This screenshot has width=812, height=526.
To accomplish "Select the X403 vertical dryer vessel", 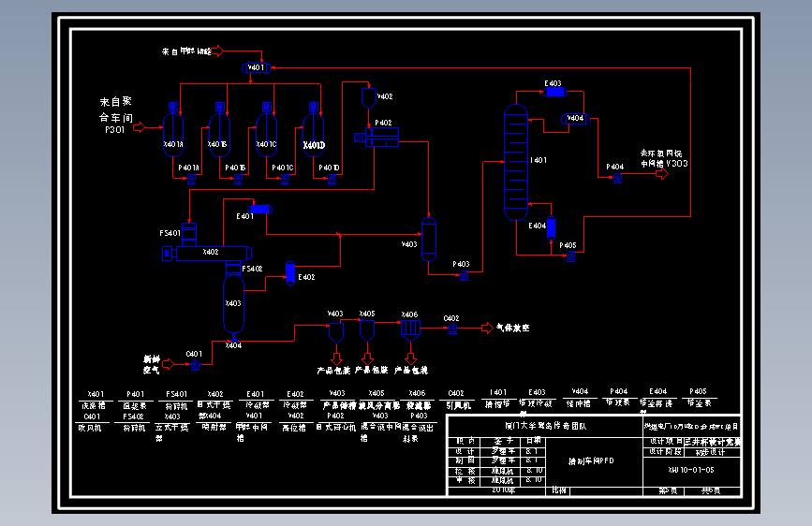I will pyautogui.click(x=233, y=304).
